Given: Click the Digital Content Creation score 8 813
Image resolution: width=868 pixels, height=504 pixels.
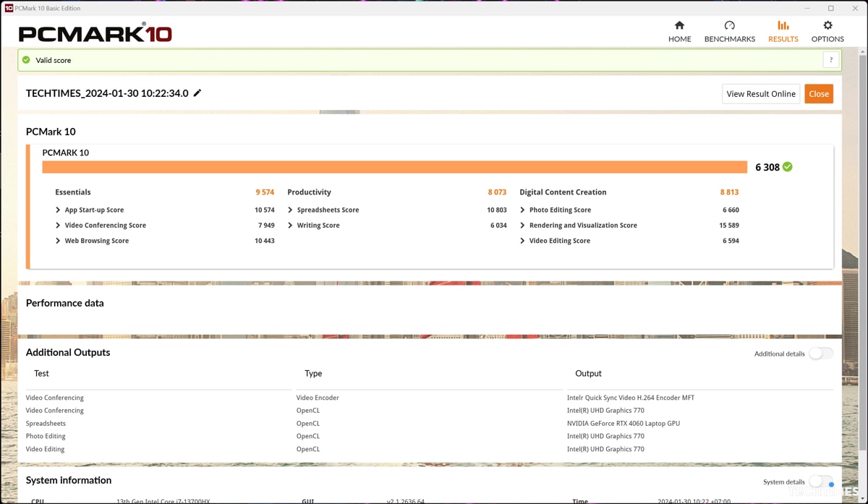Looking at the screenshot, I should click(729, 192).
